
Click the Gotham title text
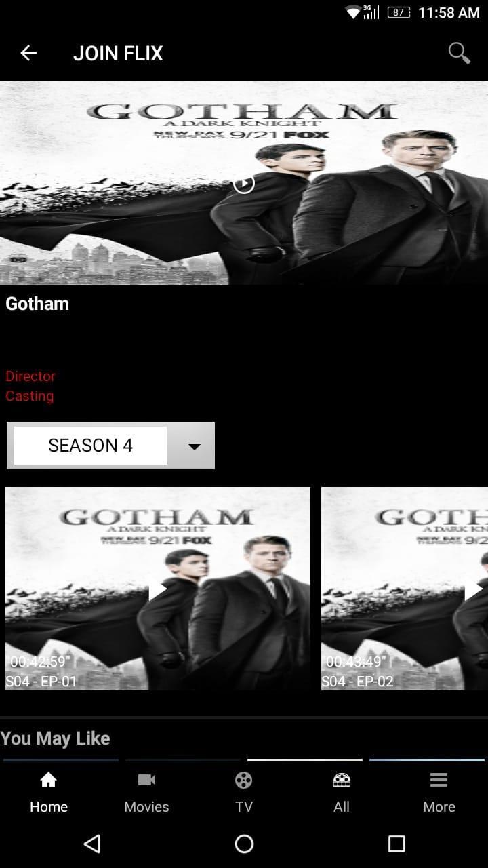pyautogui.click(x=37, y=304)
